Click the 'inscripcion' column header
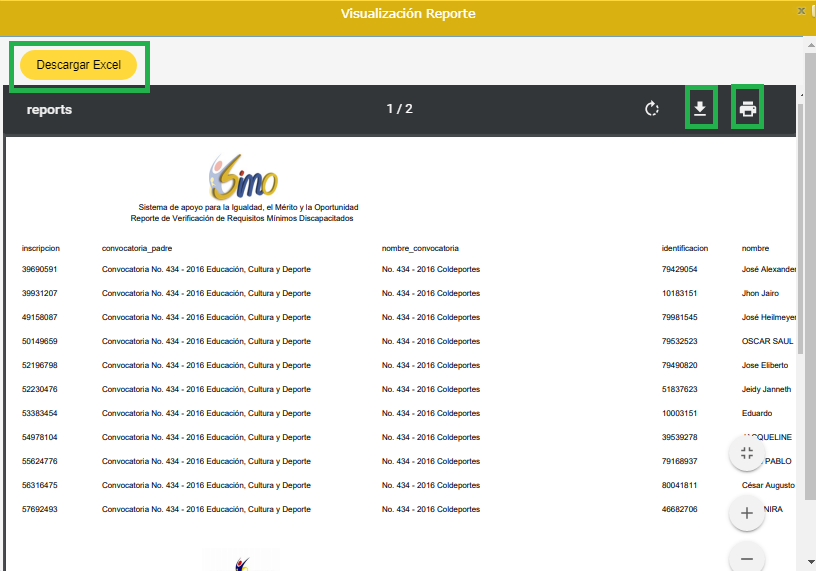The height and width of the screenshot is (571, 816). pos(41,248)
